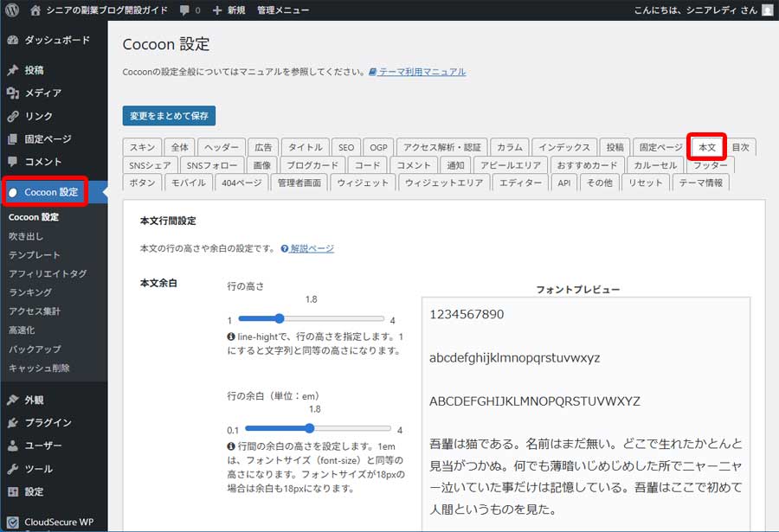
Task: Click the 変更をまとめて保存 button
Action: (171, 114)
